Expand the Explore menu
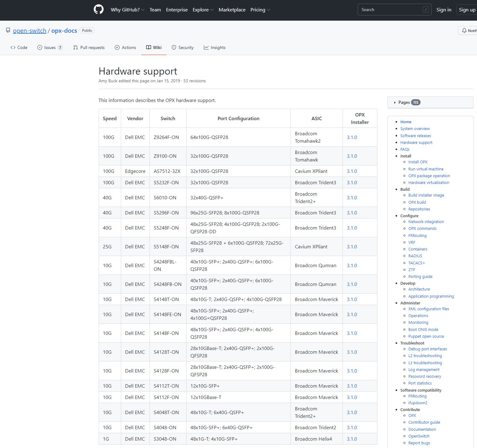 tap(203, 10)
